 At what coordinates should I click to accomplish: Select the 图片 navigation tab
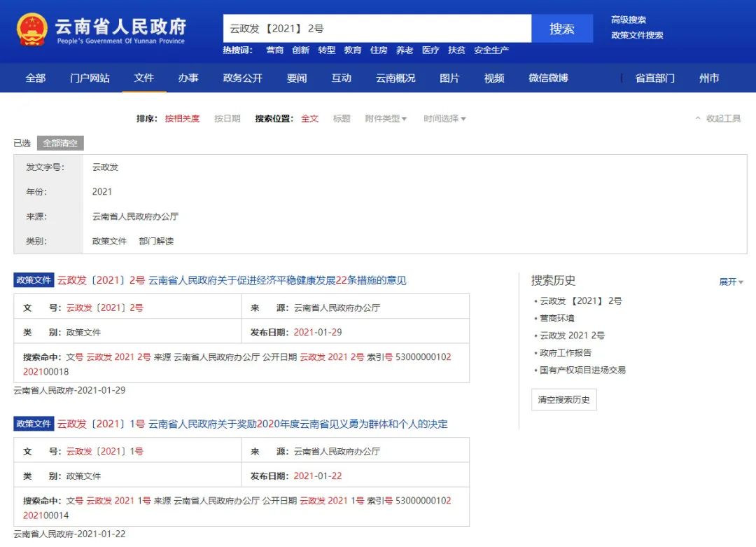tap(449, 78)
